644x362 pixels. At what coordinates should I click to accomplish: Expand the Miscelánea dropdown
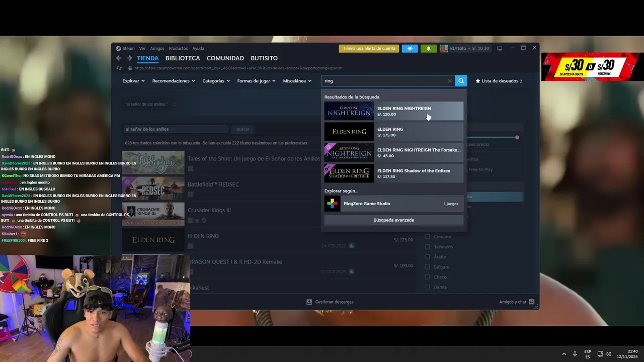[297, 81]
